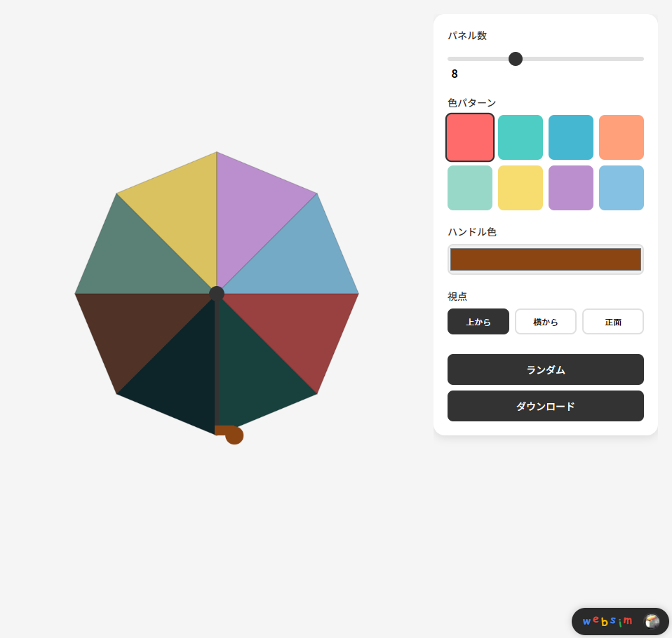The width and height of the screenshot is (672, 638).
Task: Switch view to 上から
Action: (478, 321)
